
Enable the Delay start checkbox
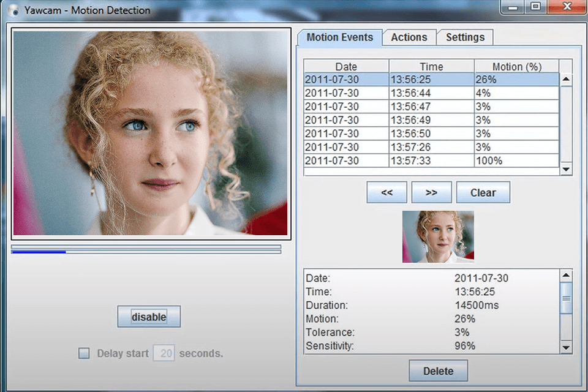click(84, 353)
